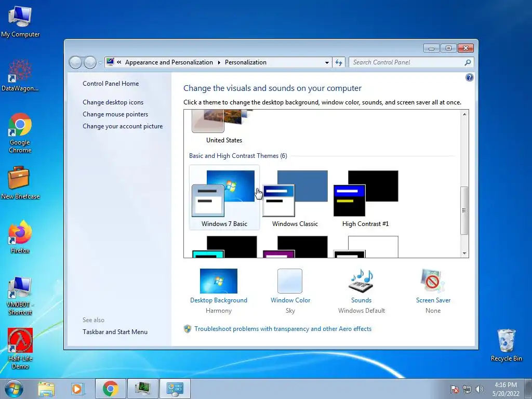Select the Google Chrome desktop icon
532x399 pixels.
click(x=20, y=133)
